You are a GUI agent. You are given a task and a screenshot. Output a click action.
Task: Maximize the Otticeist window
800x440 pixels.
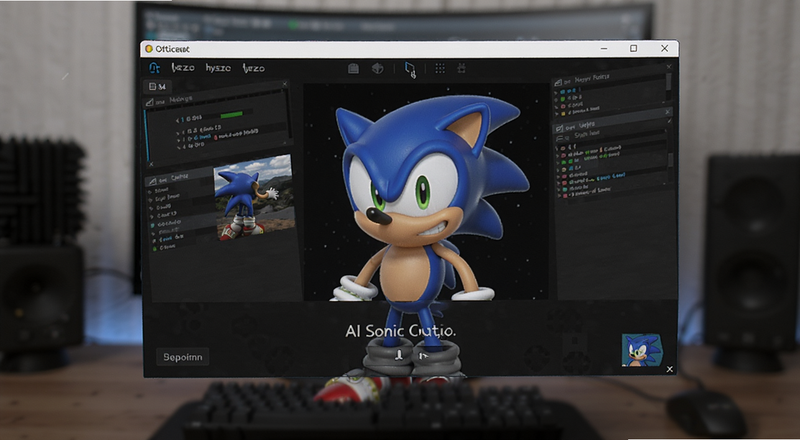tap(634, 48)
